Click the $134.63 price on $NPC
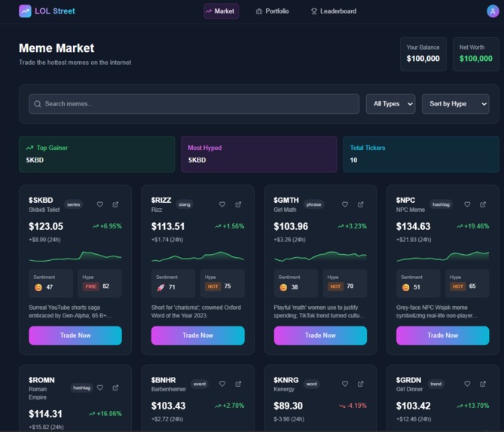This screenshot has height=432, width=504. click(414, 226)
